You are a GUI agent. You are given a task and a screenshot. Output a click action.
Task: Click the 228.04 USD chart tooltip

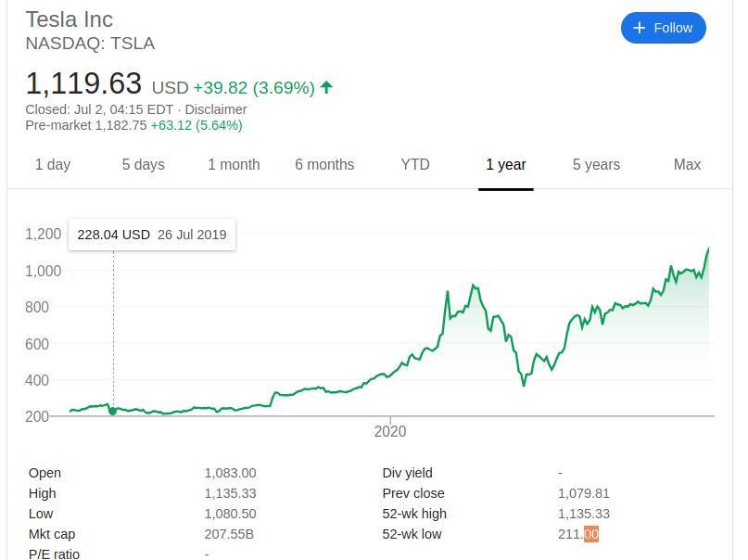pyautogui.click(x=152, y=235)
